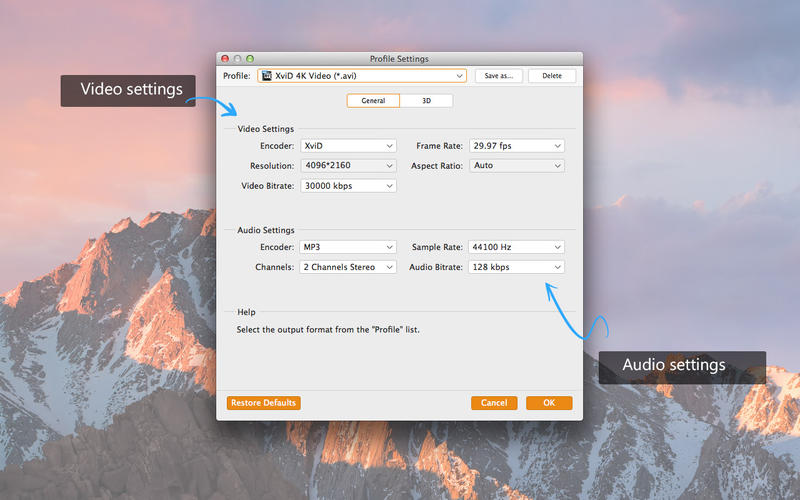Image resolution: width=800 pixels, height=500 pixels.
Task: Click the XviD profile format icon
Action: pos(267,75)
